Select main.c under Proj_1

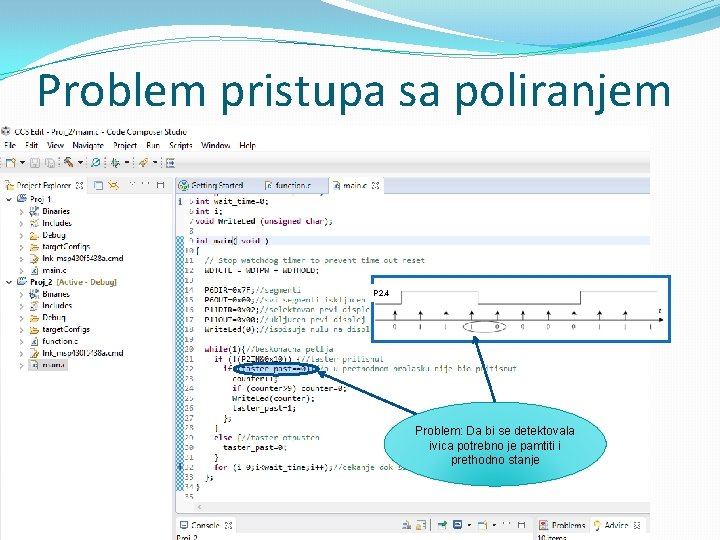click(54, 270)
